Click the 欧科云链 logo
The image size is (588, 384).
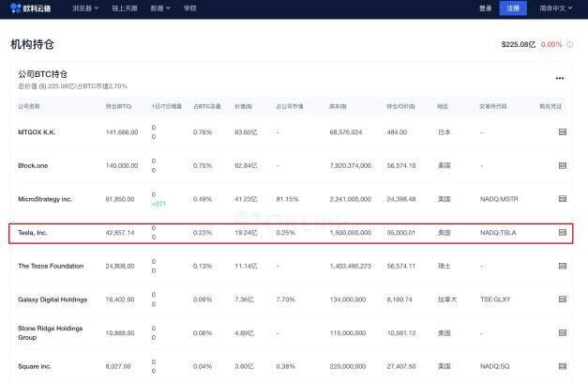31,8
